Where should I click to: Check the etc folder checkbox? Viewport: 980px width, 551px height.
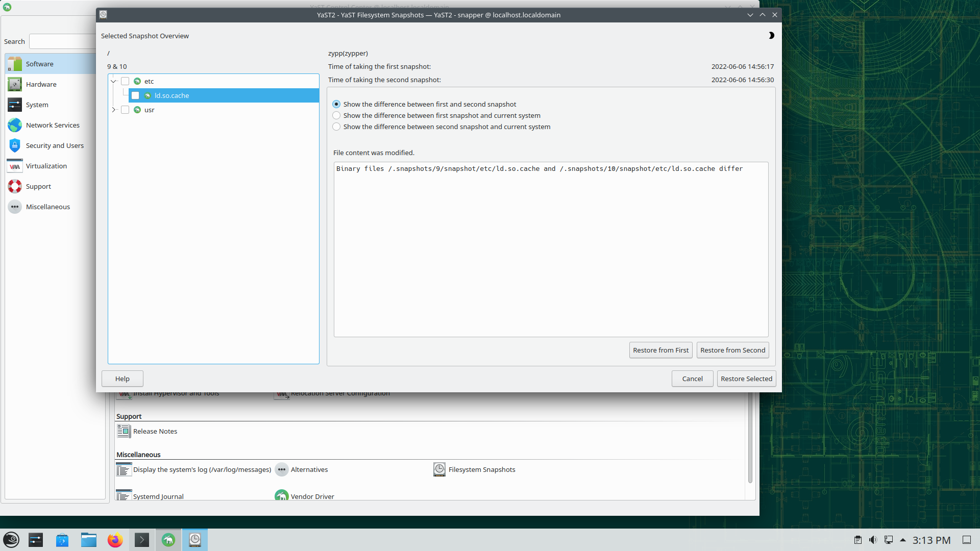tap(125, 81)
